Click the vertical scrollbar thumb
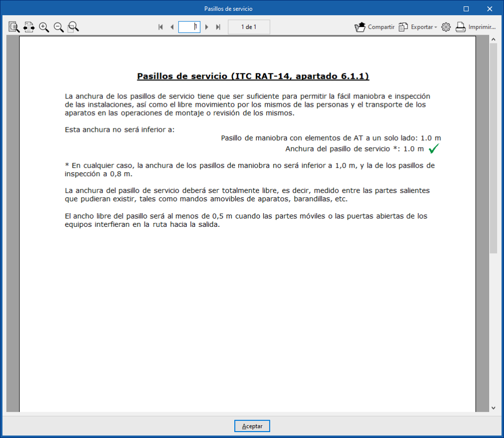 493,148
